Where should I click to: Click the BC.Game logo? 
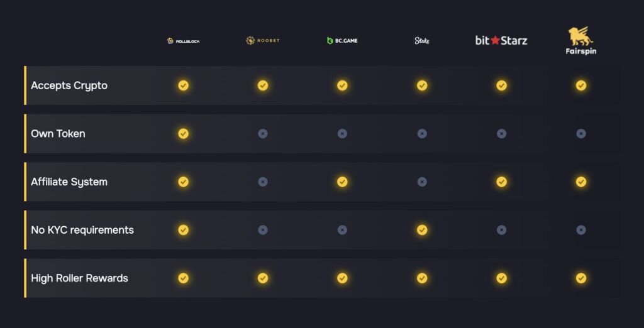click(x=342, y=41)
